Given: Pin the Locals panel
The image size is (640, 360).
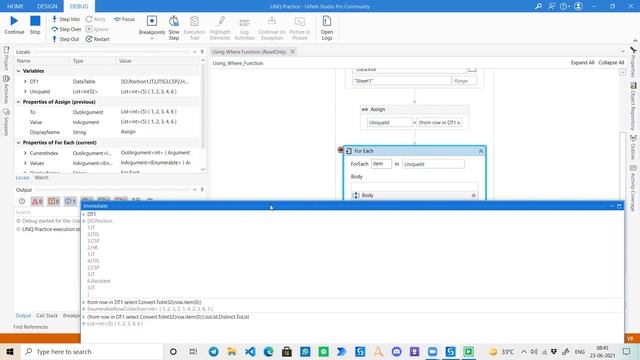Looking at the screenshot, I should click(x=202, y=52).
